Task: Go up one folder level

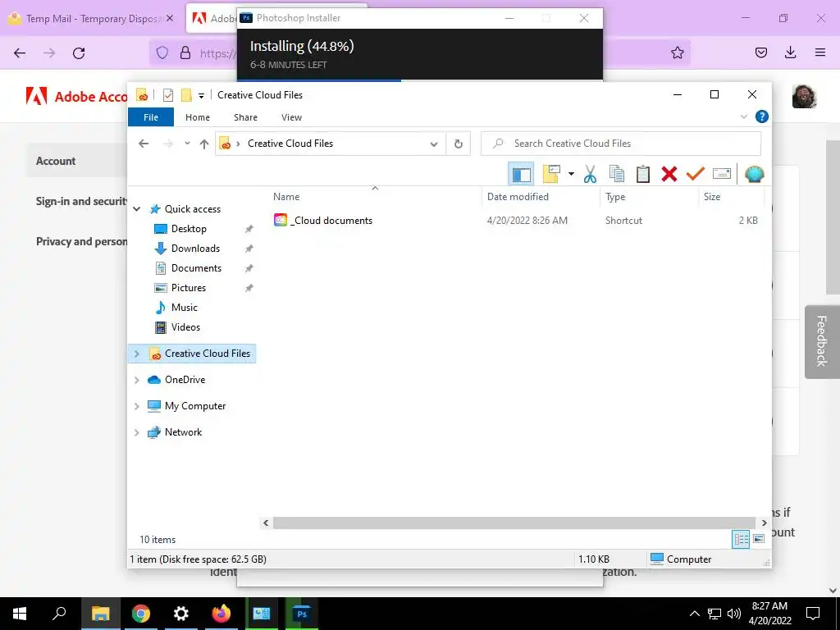Action: point(204,144)
